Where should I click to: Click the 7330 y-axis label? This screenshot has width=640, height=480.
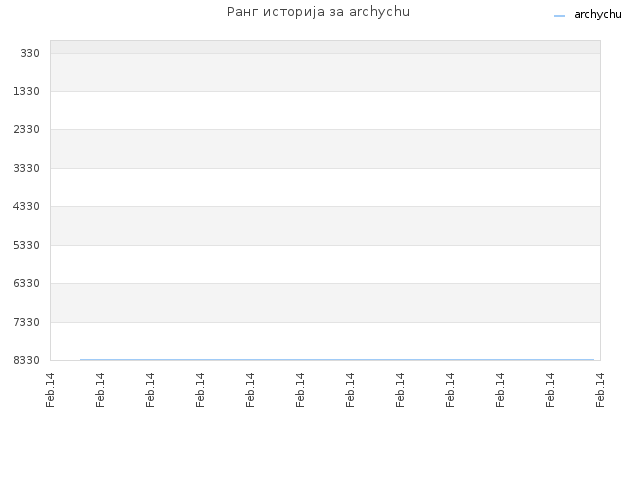(x=26, y=322)
